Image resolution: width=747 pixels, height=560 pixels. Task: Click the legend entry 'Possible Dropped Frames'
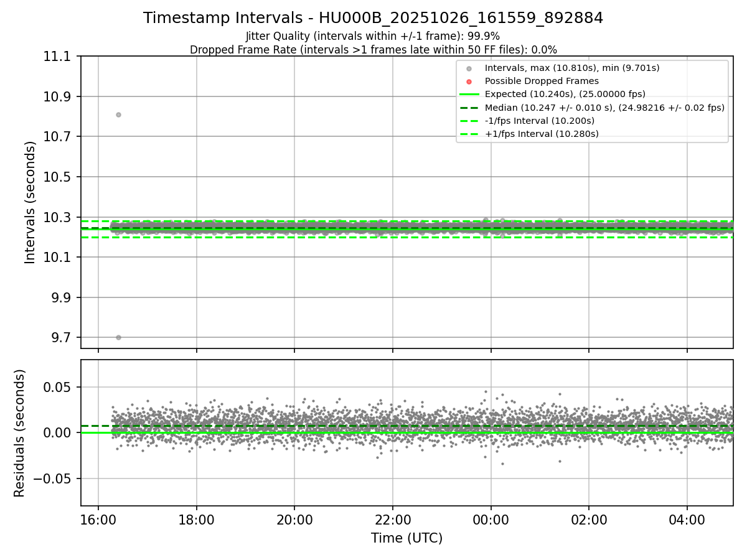542,81
